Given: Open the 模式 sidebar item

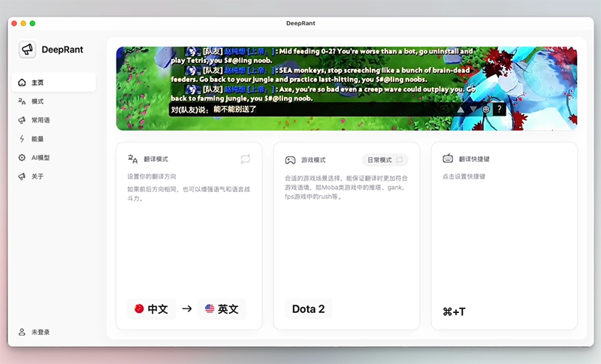Looking at the screenshot, I should [53, 101].
